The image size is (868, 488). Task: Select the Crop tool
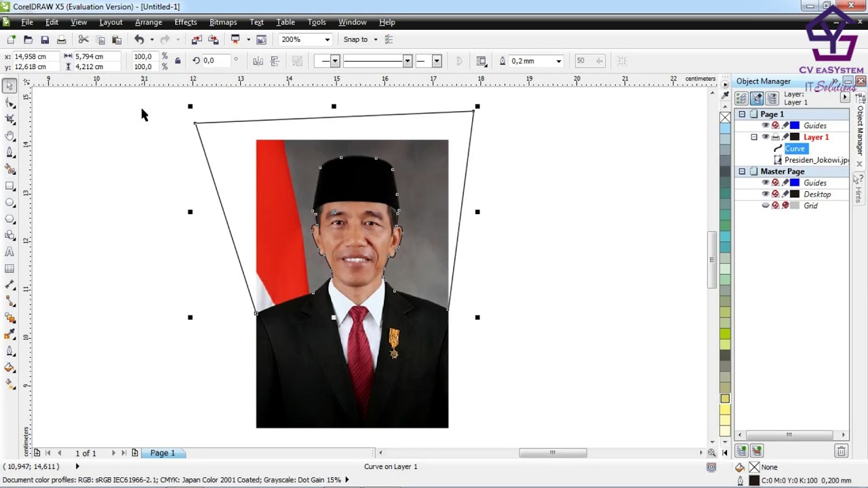click(9, 119)
